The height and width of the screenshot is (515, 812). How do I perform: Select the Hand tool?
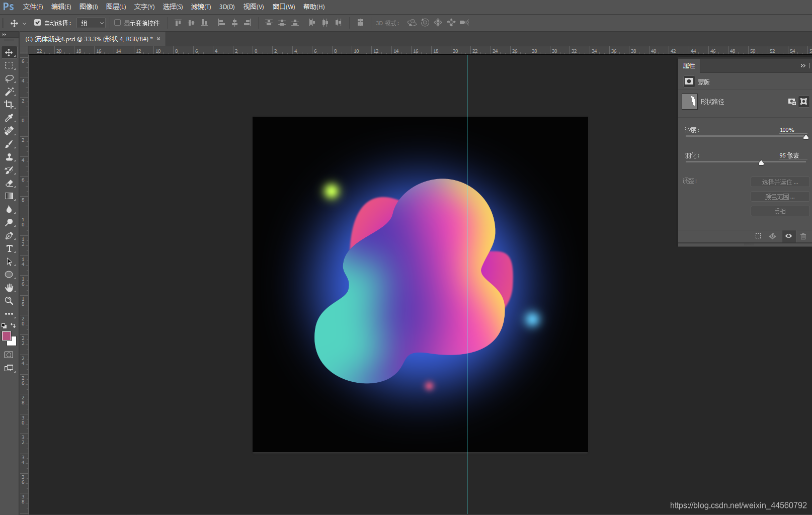(9, 288)
